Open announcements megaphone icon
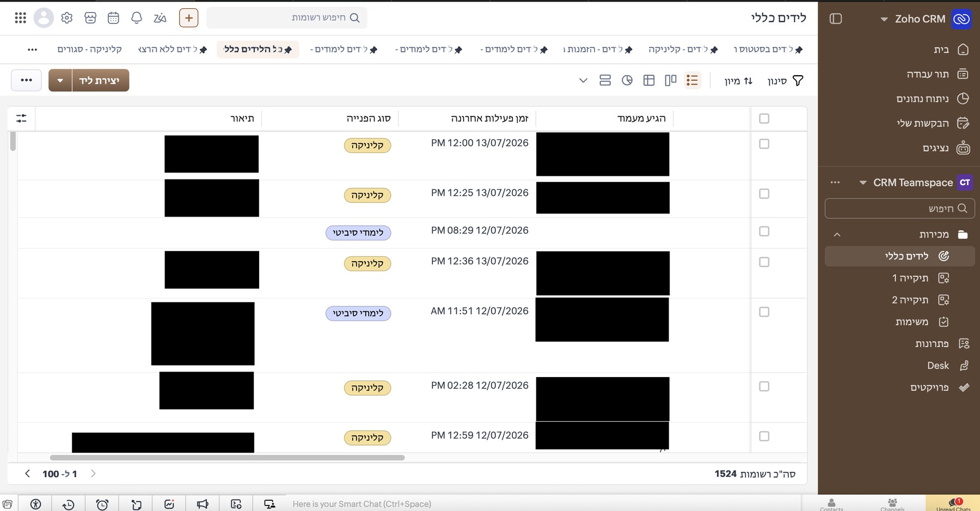980x511 pixels. [203, 504]
